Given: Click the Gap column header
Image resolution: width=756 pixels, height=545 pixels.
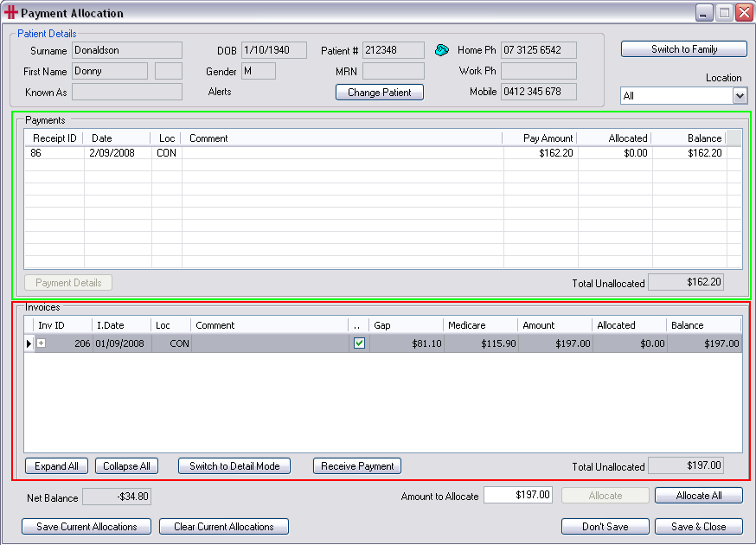Looking at the screenshot, I should 406,325.
